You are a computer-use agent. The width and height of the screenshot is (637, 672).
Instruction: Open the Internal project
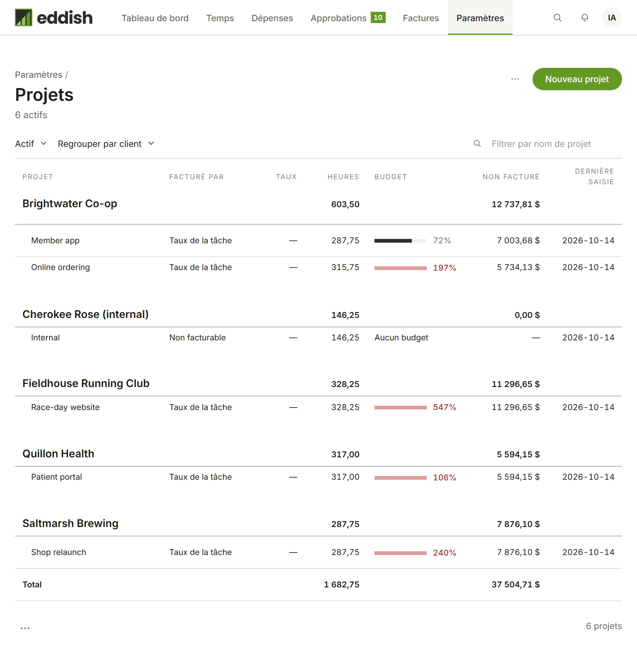tap(45, 338)
